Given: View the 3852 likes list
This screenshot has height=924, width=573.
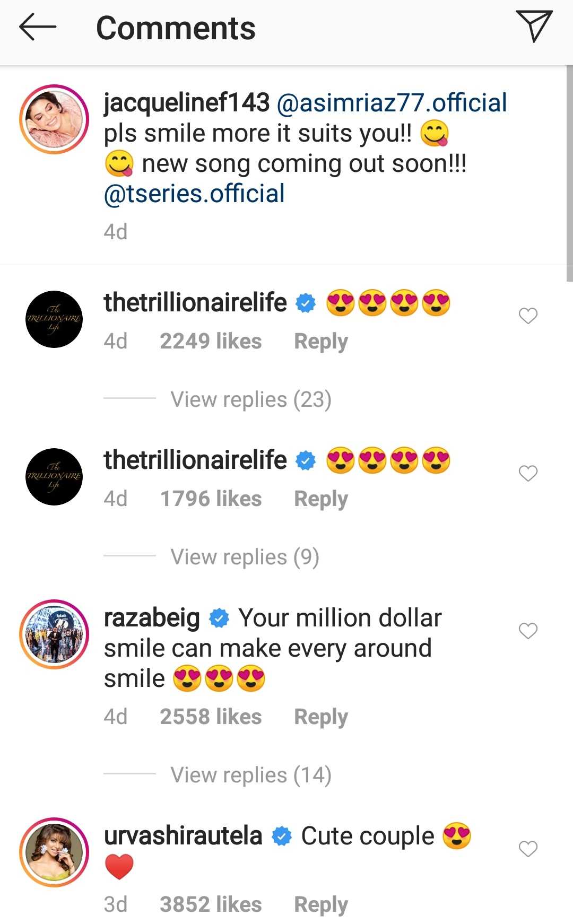Looking at the screenshot, I should (x=211, y=905).
